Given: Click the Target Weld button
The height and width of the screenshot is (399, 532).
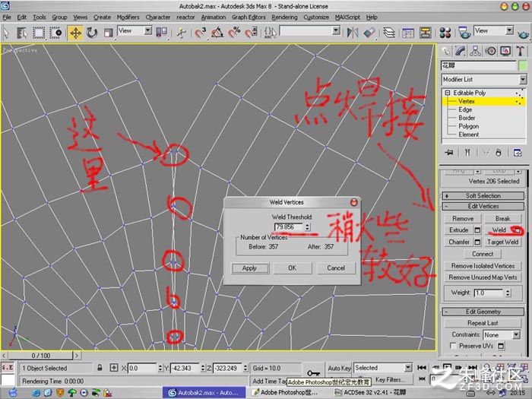Looking at the screenshot, I should (502, 242).
